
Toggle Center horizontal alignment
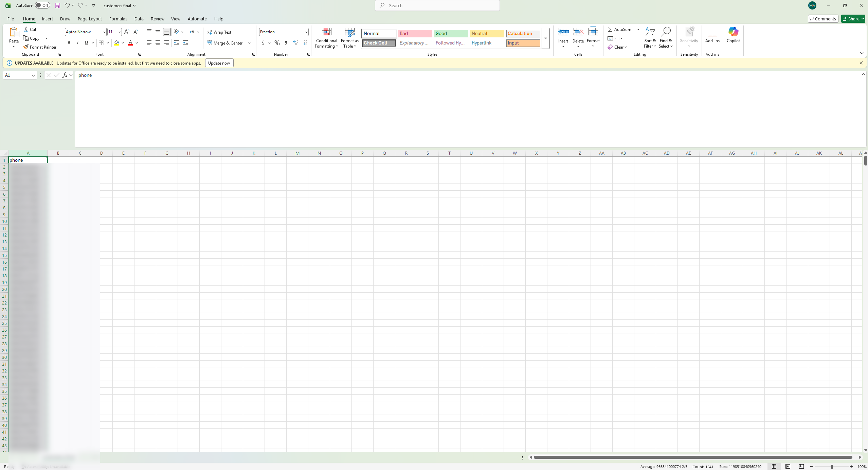pos(158,43)
